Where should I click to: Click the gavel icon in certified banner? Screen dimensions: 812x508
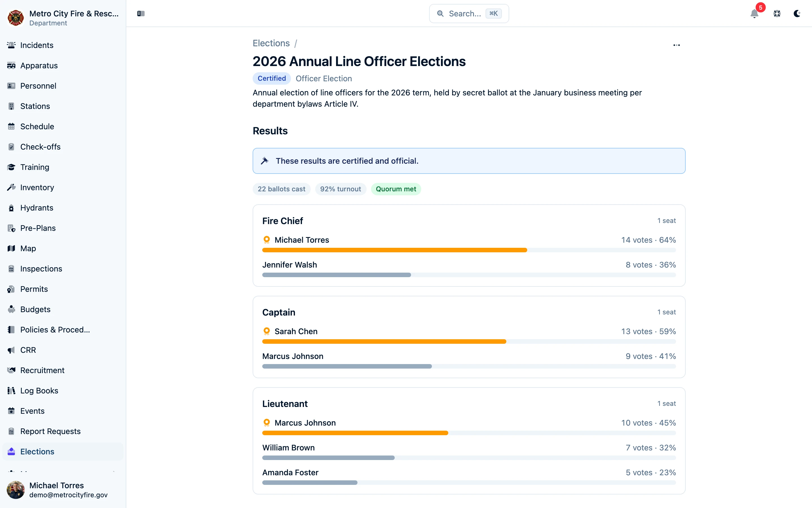click(265, 161)
